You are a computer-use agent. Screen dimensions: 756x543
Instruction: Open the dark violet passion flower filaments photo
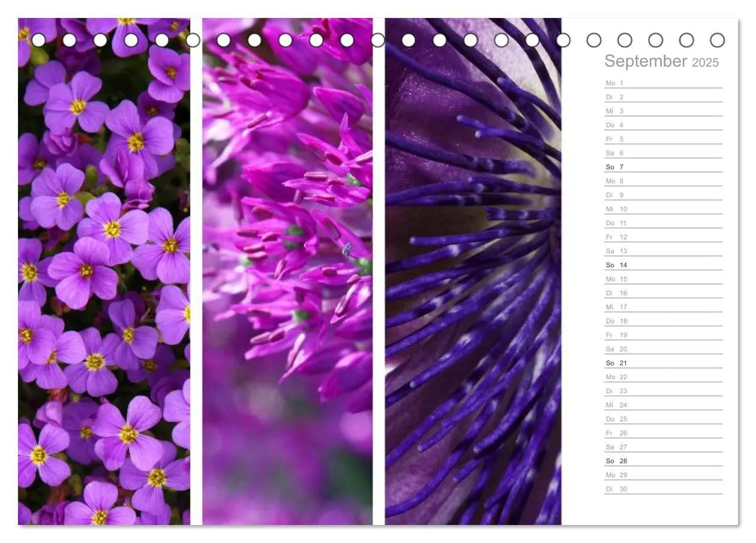point(473,271)
